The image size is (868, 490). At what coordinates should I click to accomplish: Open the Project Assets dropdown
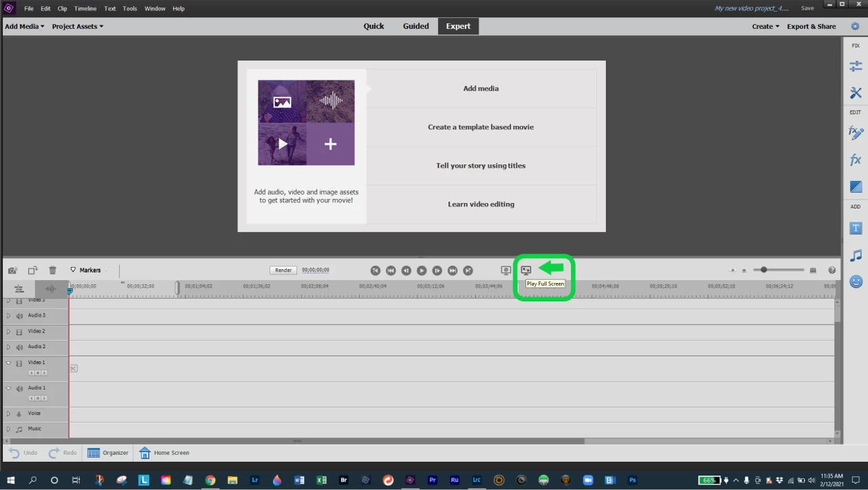tap(78, 26)
